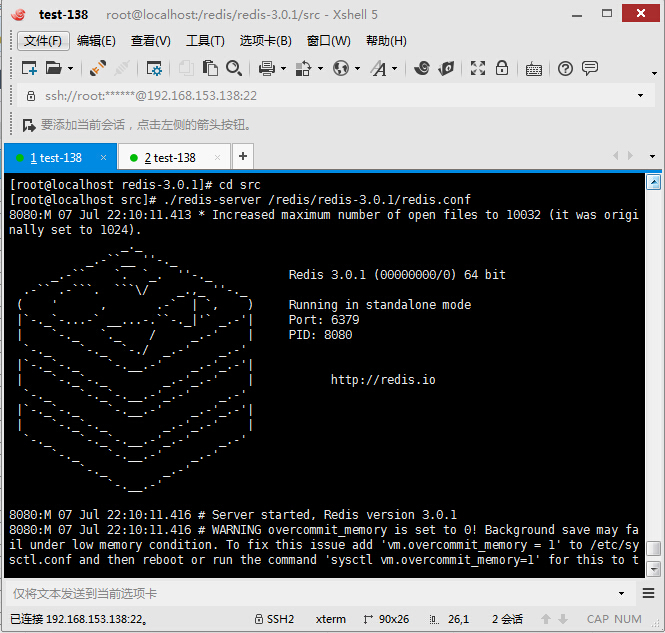The width and height of the screenshot is (665, 633).
Task: Launch Xagent with the key icon
Action: click(446, 68)
